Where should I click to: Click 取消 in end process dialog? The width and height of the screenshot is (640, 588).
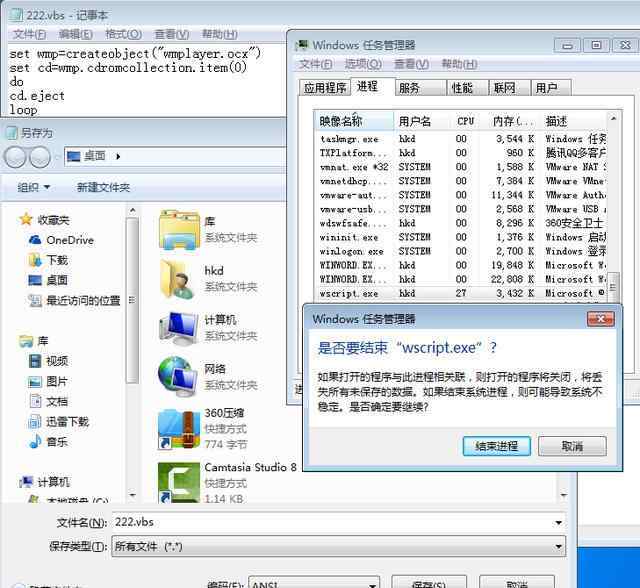pos(572,446)
